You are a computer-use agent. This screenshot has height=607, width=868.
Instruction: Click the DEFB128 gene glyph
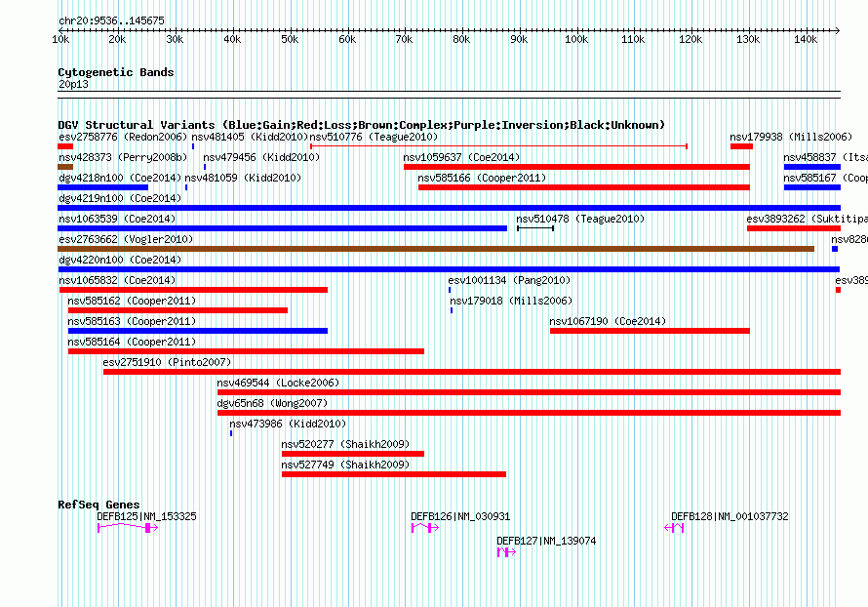[x=674, y=528]
